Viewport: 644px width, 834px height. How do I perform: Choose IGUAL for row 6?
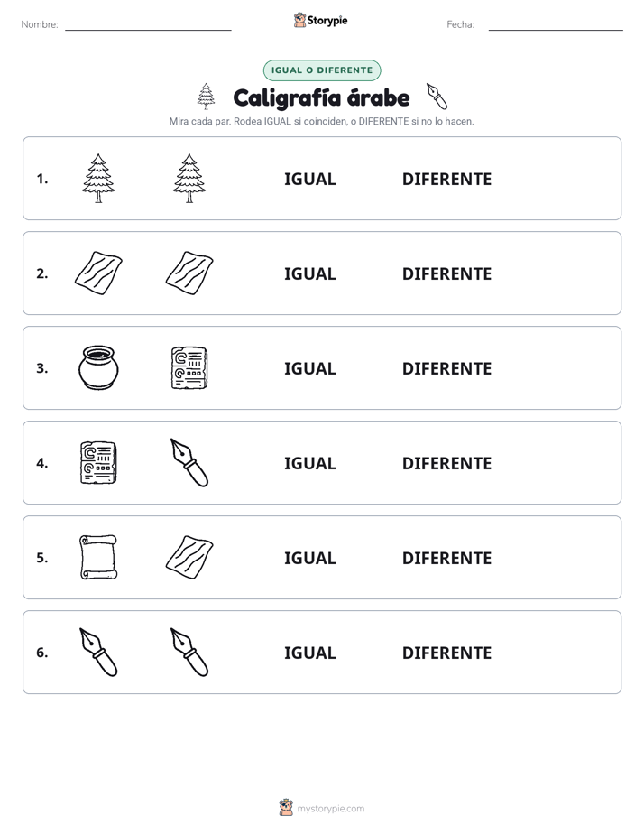point(309,653)
